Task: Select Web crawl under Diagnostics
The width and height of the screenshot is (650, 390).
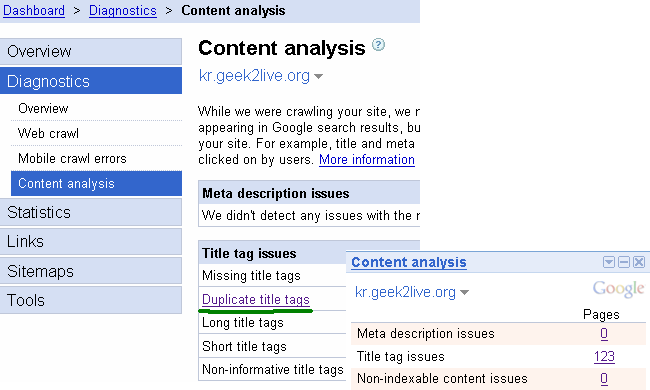Action: click(48, 133)
